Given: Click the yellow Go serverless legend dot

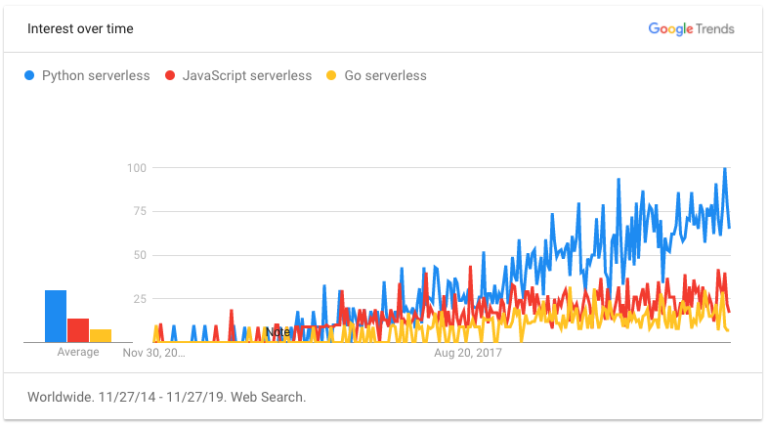Looking at the screenshot, I should click(x=332, y=75).
